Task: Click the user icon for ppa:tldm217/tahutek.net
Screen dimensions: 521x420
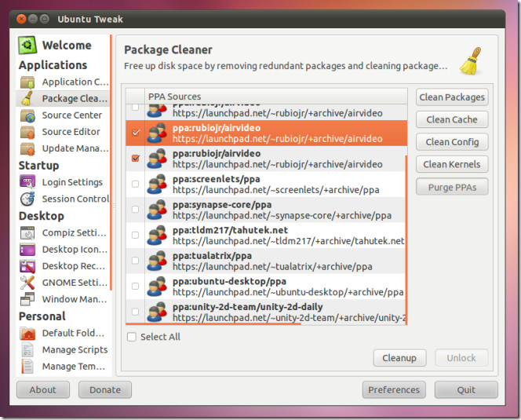Action: tap(157, 235)
